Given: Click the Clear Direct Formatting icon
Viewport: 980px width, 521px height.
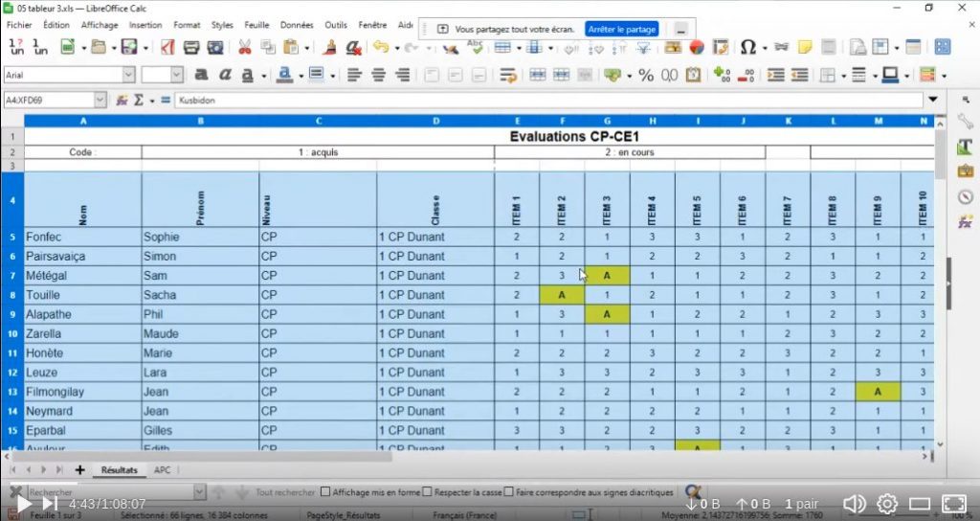Looking at the screenshot, I should tap(354, 48).
